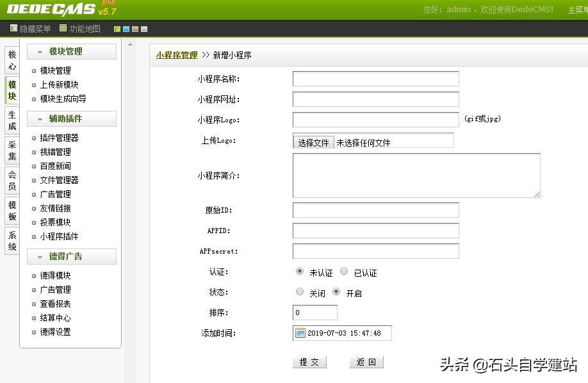Screen dimensions: 588x383
Task: Select the blue theme color swatch
Action: 126,29
